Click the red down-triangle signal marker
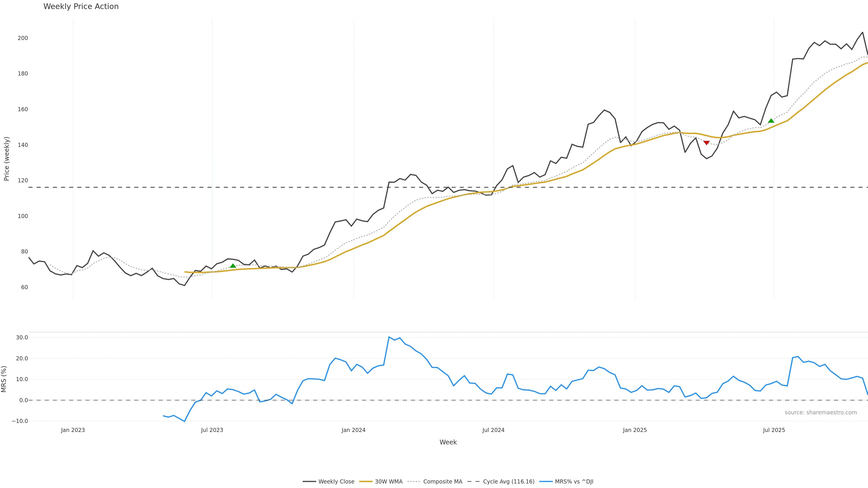Viewport: 868px width, 488px height. [x=707, y=143]
